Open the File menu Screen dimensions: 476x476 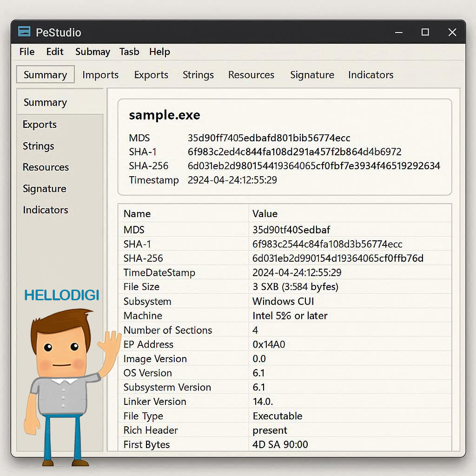27,52
